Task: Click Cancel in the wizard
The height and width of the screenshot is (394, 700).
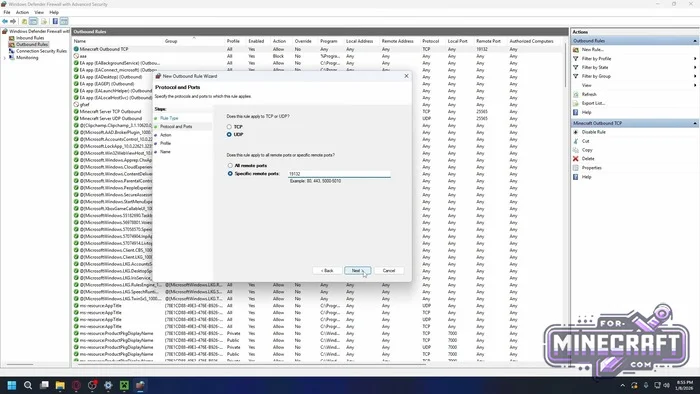Action: tap(389, 270)
